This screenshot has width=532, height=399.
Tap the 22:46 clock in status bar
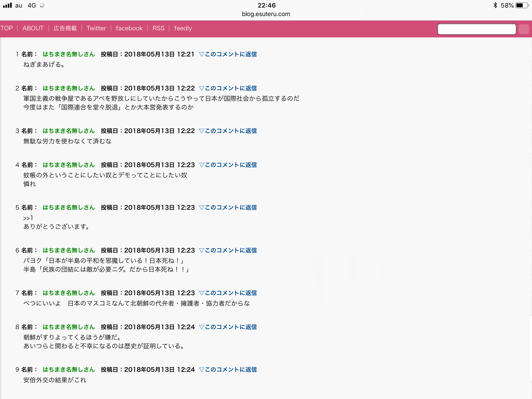tap(267, 5)
